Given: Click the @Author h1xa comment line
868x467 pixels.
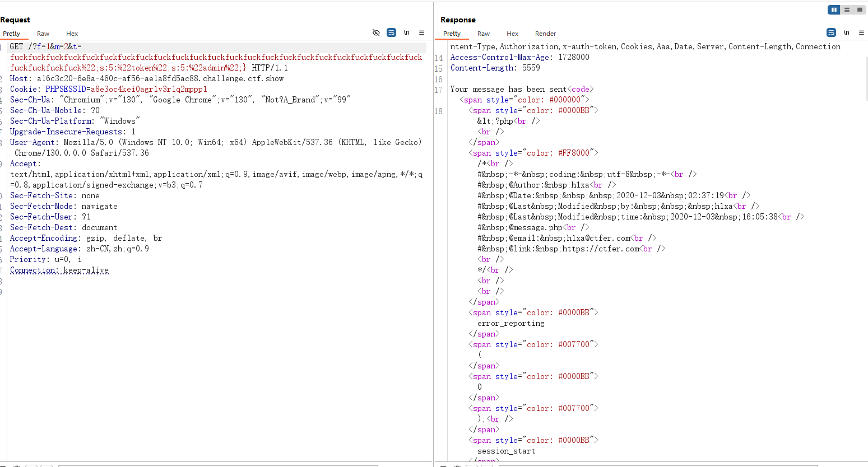Looking at the screenshot, I should coord(546,185).
